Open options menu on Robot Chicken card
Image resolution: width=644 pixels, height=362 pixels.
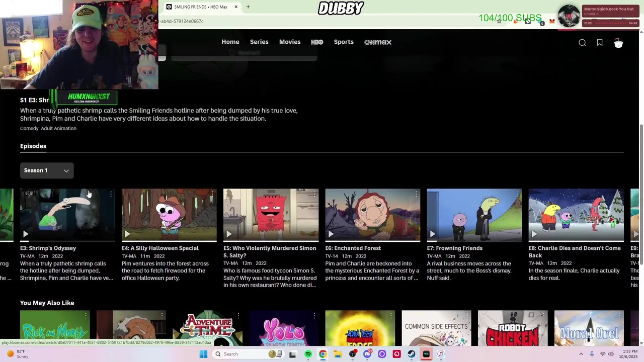(x=543, y=316)
